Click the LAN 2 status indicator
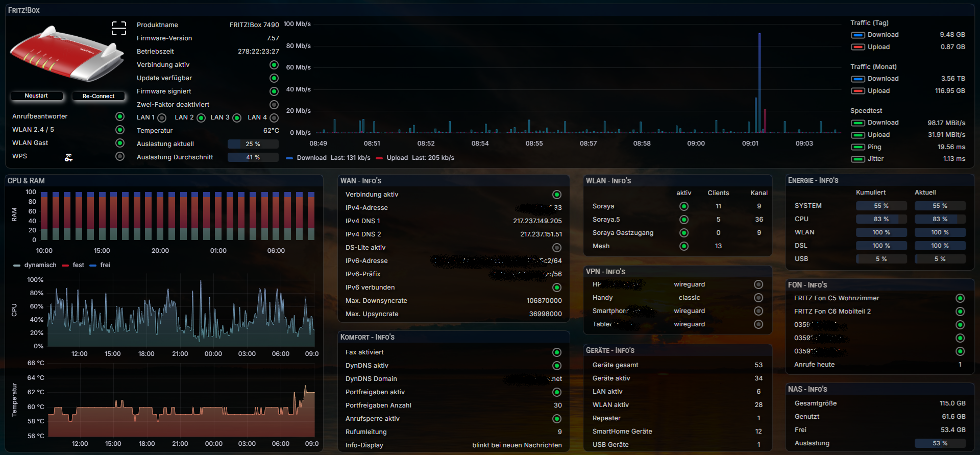Viewport: 980px width, 455px height. [201, 118]
